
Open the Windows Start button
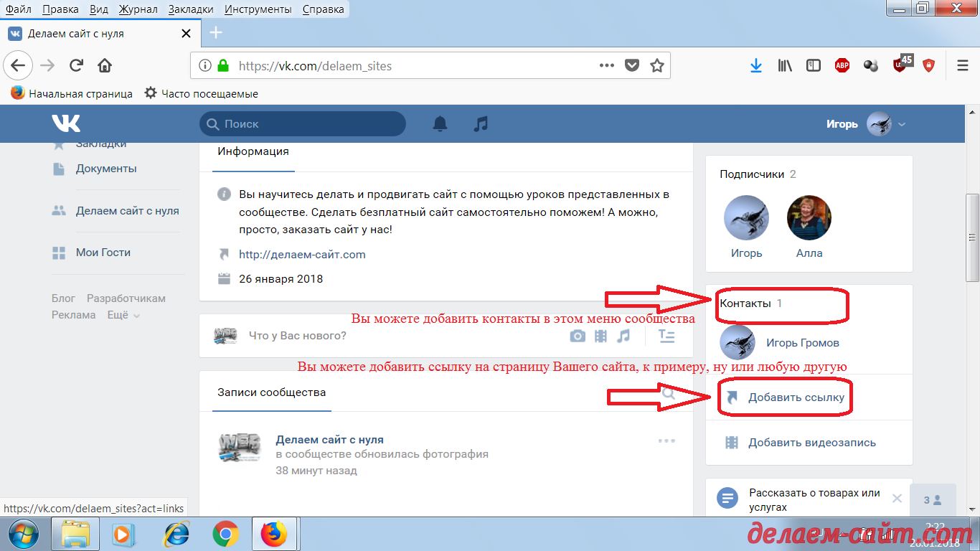coord(24,534)
